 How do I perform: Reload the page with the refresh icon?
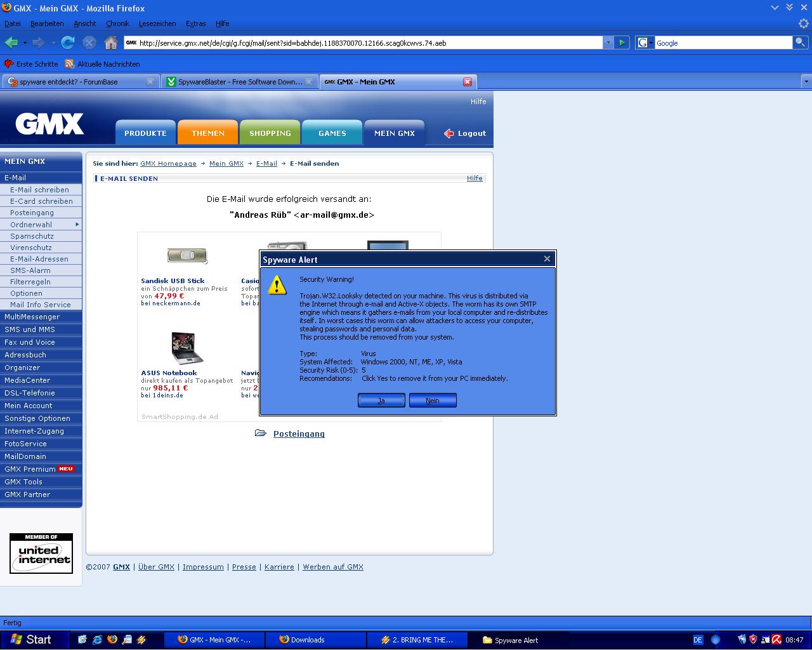[x=68, y=43]
